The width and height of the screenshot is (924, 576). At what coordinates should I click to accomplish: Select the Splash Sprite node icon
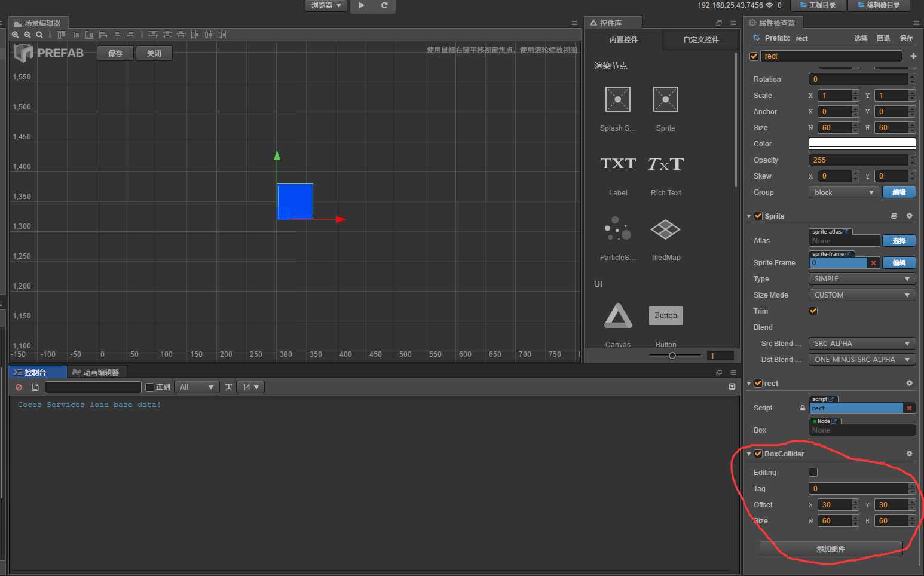click(x=618, y=99)
